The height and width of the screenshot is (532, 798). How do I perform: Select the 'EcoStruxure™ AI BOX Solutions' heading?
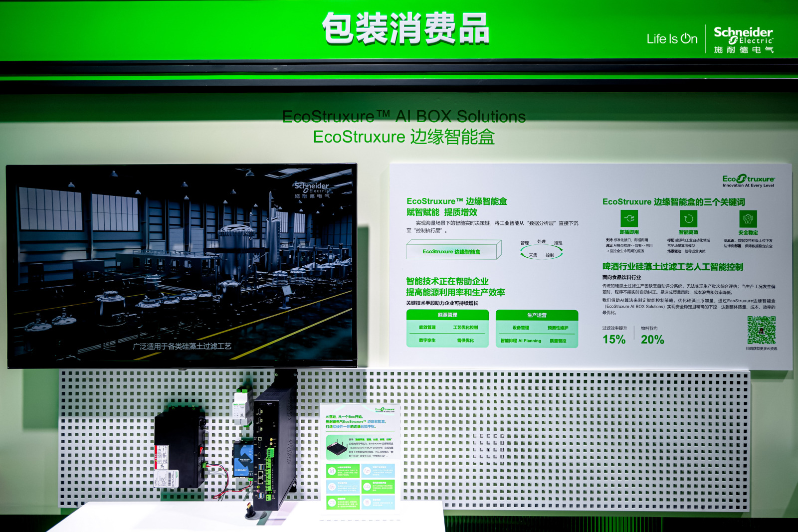point(404,117)
